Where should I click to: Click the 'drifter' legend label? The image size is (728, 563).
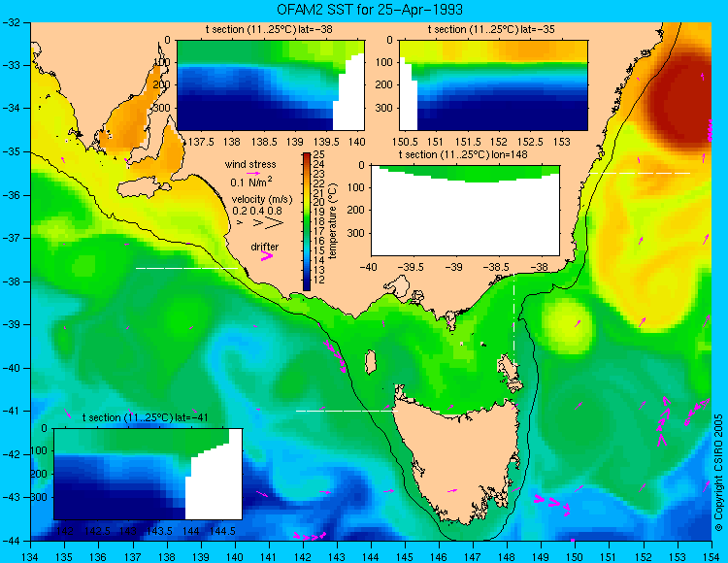coord(265,247)
